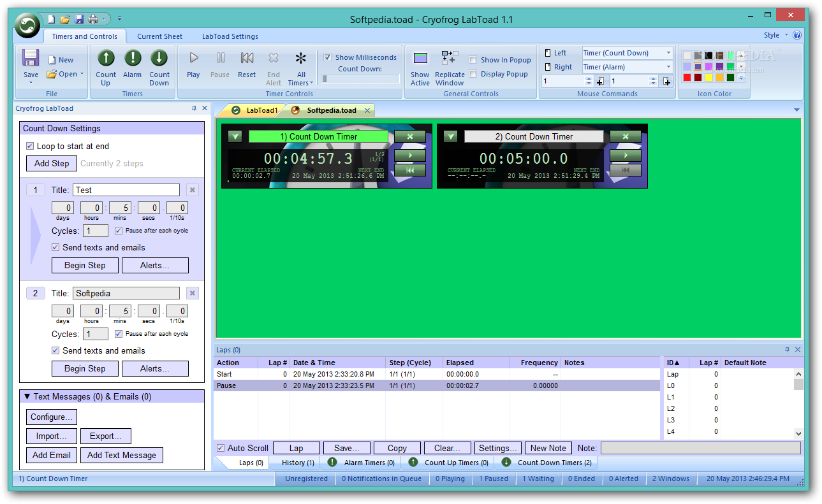Select the red icon color swatch
822x504 pixels.
[687, 78]
